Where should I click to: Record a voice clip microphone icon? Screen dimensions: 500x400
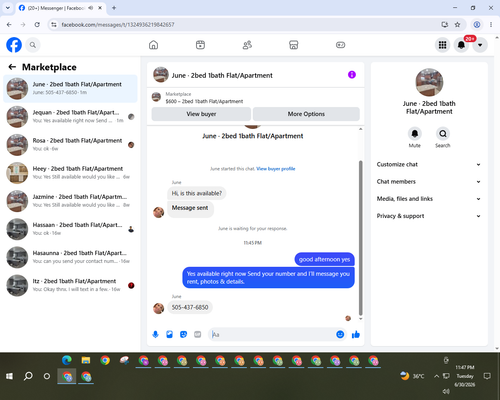click(155, 334)
